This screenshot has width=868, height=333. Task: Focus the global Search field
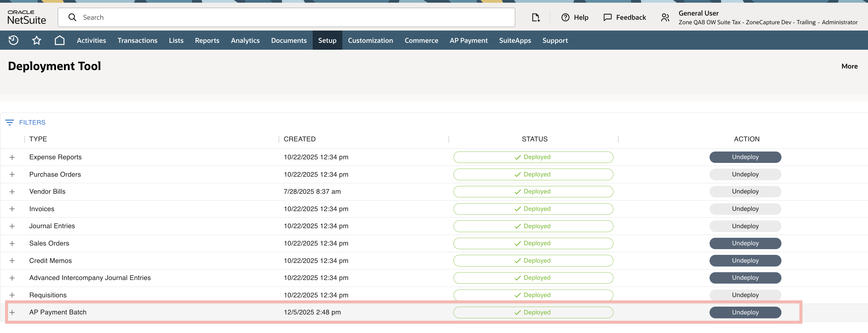286,18
